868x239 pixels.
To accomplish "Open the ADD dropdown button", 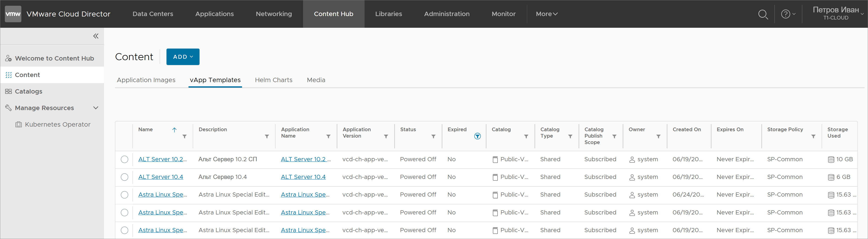I will tap(183, 57).
